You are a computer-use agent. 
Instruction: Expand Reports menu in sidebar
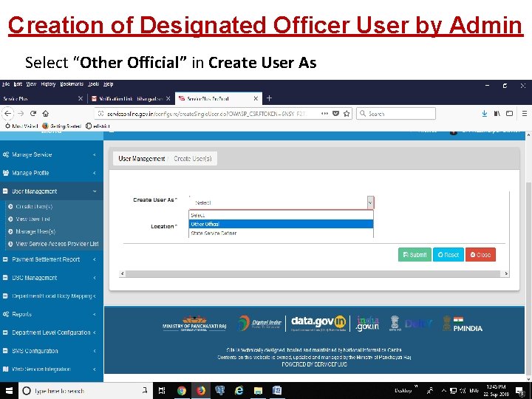[x=52, y=315]
